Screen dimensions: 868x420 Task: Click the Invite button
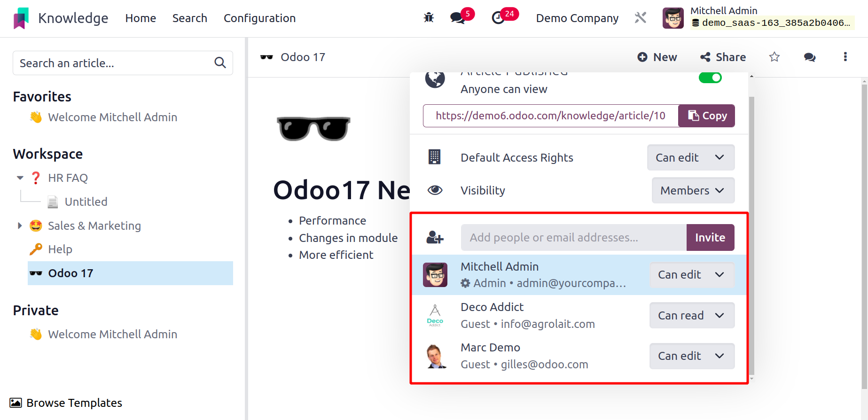pos(710,237)
